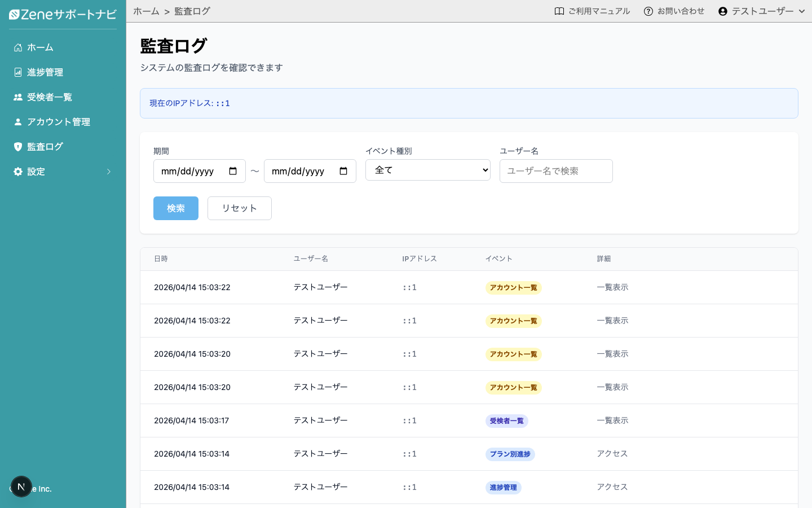The width and height of the screenshot is (812, 508).
Task: Click the アカウント管理 person icon
Action: point(18,122)
